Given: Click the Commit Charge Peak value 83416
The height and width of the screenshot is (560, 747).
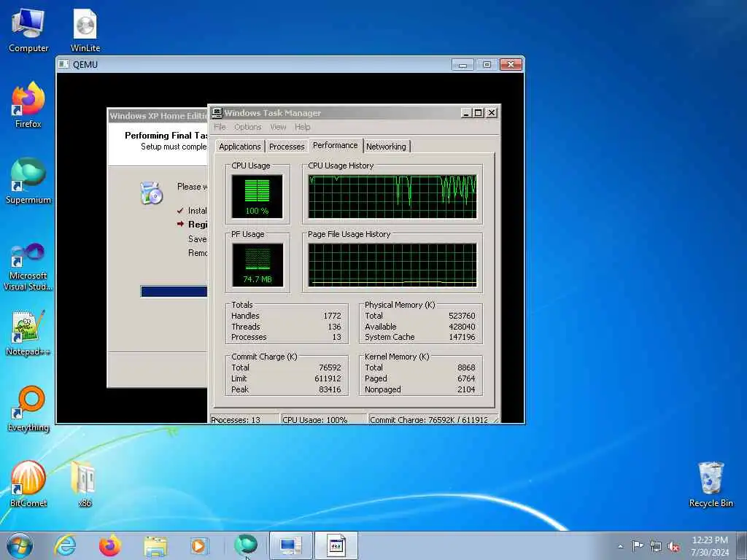Looking at the screenshot, I should point(330,389).
